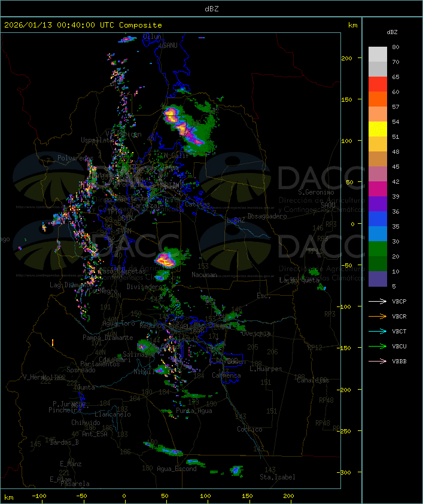
Task: Click the orange VBCR arrow icon
Action: click(378, 316)
